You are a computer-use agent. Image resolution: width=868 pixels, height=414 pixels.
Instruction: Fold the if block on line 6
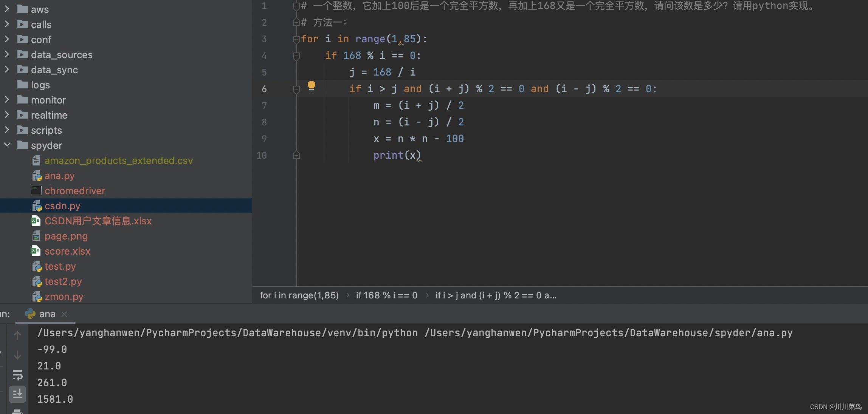pos(296,89)
